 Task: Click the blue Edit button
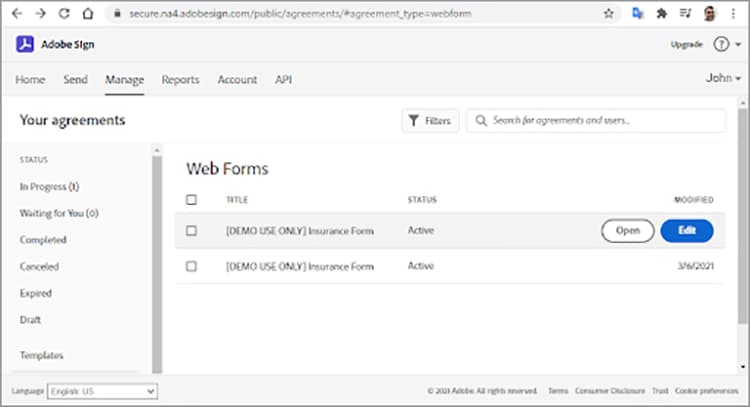pos(687,231)
